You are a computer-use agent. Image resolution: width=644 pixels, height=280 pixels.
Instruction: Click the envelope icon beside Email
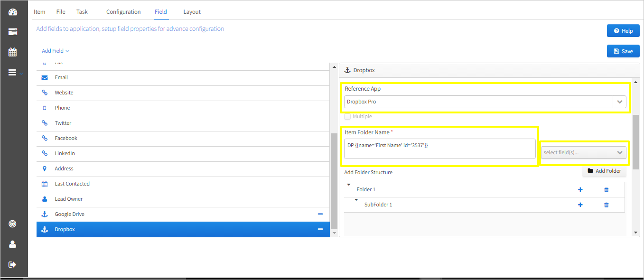click(45, 77)
